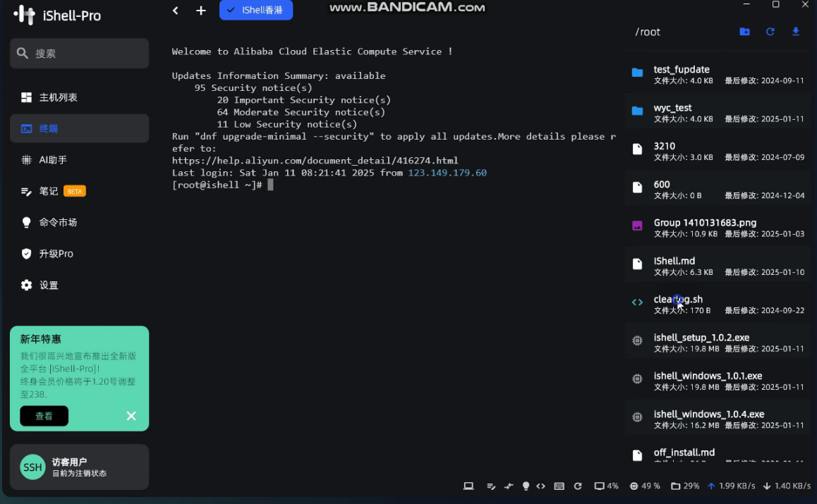The image size is (817, 504).
Task: Open the help.aliyun.com link in terminal
Action: [315, 161]
